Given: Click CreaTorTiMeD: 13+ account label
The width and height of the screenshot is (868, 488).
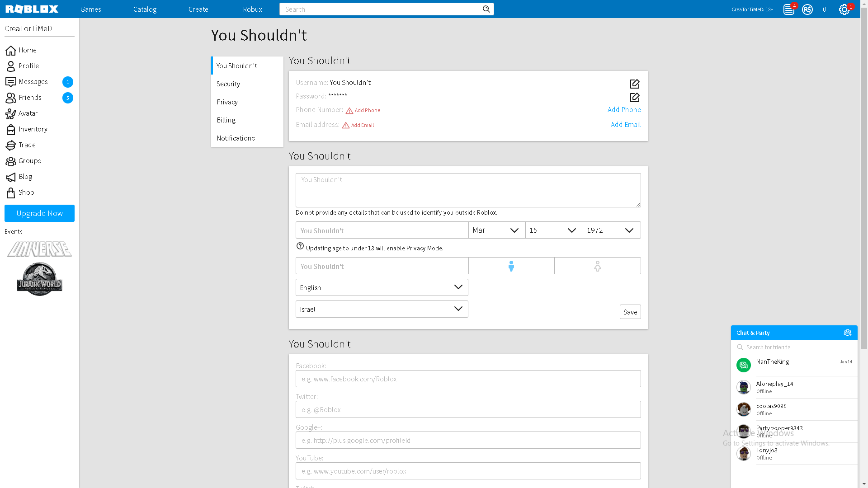Looking at the screenshot, I should pyautogui.click(x=752, y=9).
